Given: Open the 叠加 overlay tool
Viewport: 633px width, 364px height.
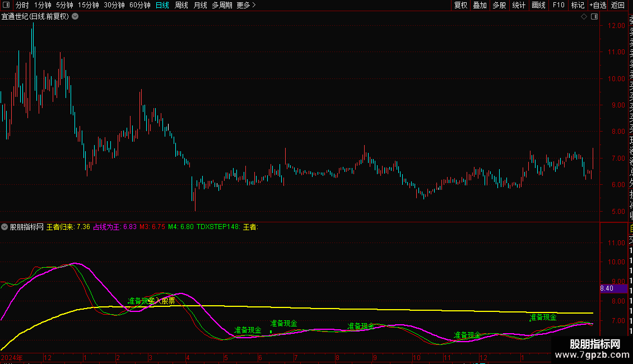Looking at the screenshot, I should 480,5.
